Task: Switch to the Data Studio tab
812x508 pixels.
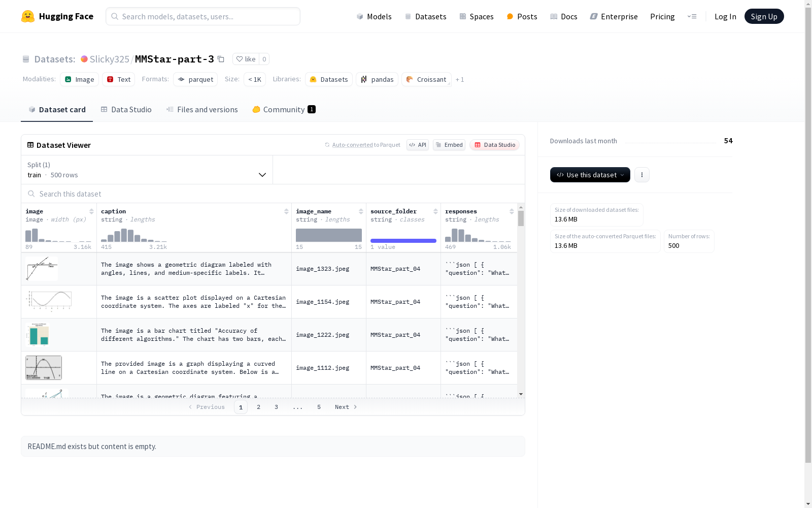Action: (x=126, y=110)
